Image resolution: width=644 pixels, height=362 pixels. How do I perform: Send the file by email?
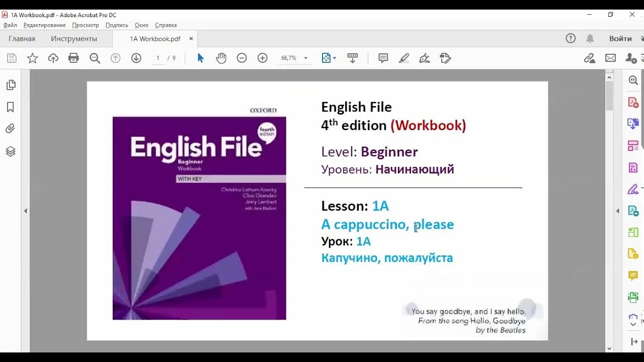[x=610, y=58]
